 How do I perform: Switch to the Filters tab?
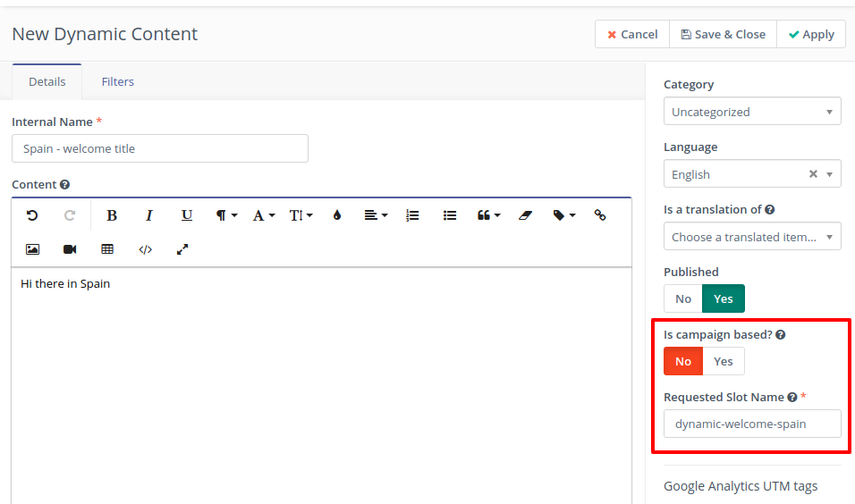point(118,81)
